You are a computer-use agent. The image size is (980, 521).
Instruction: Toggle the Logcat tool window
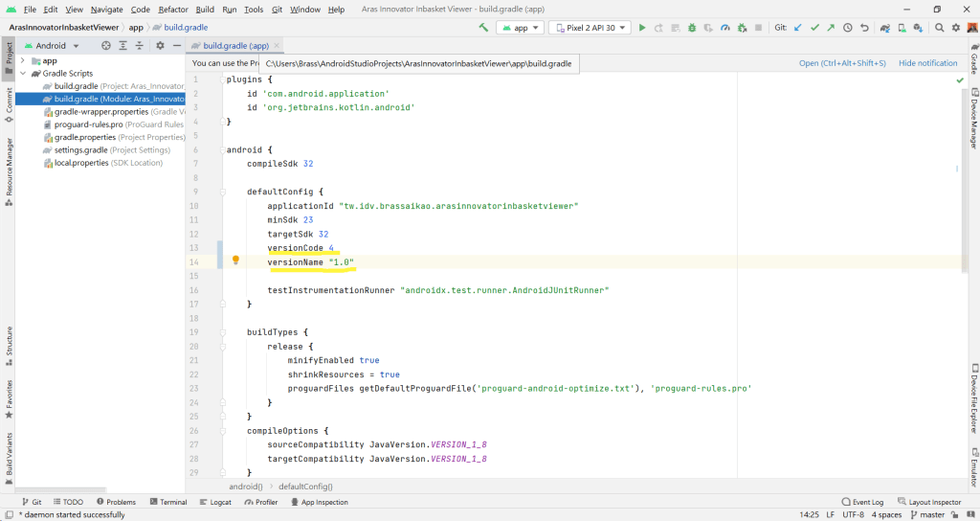pos(214,502)
